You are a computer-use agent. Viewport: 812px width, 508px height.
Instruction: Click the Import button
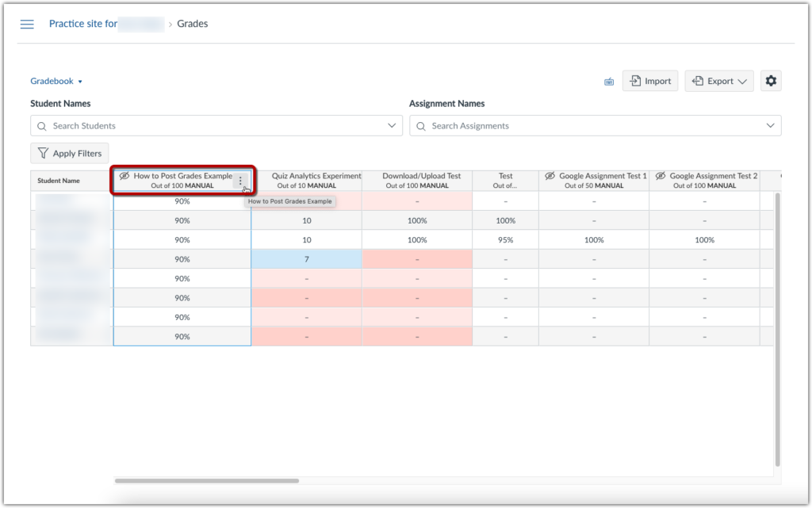tap(650, 80)
